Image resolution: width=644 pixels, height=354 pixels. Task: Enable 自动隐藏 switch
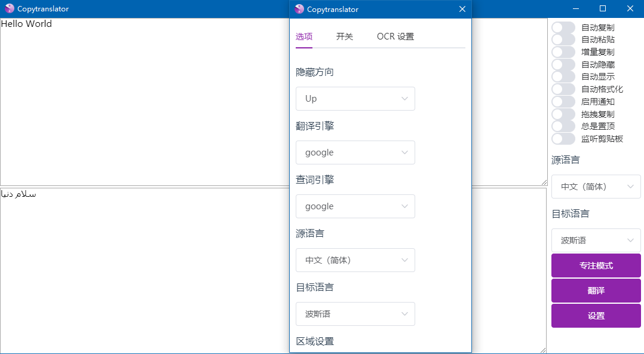click(x=562, y=64)
